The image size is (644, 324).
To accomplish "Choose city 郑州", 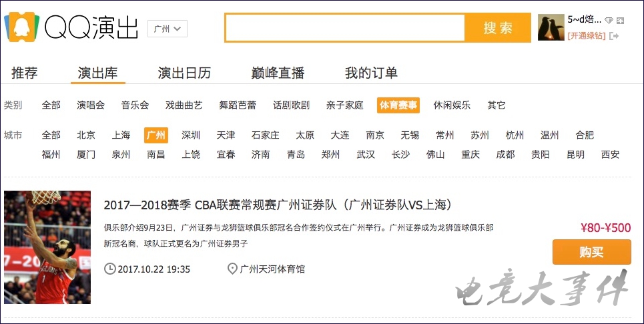I will (x=330, y=155).
